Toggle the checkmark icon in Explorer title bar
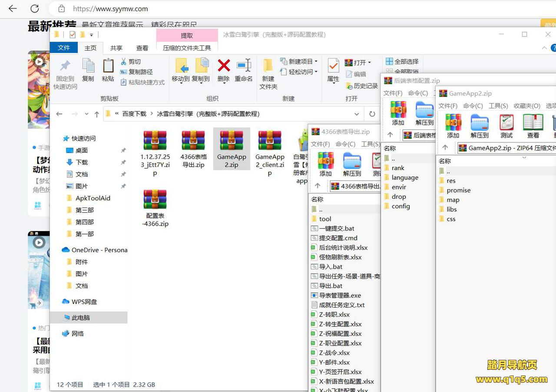556x392 pixels. (x=73, y=35)
